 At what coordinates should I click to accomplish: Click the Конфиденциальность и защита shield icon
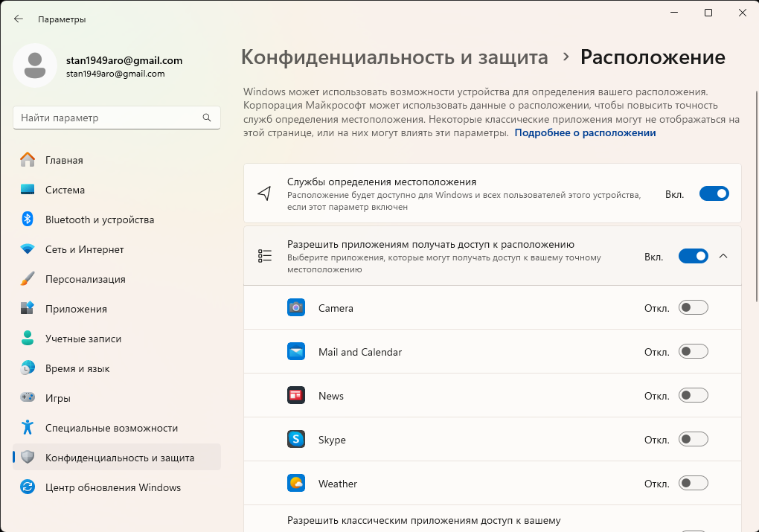(28, 457)
